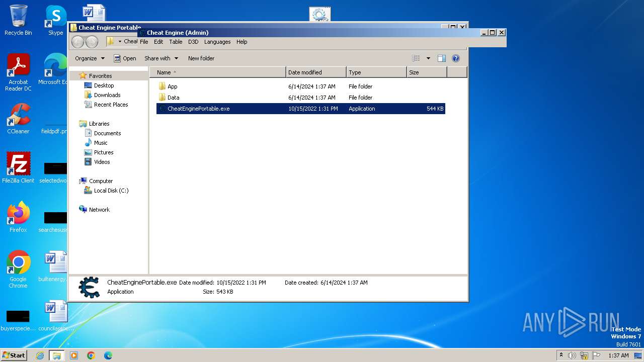Open the change view options arrow
This screenshot has width=644, height=362.
coord(428,58)
